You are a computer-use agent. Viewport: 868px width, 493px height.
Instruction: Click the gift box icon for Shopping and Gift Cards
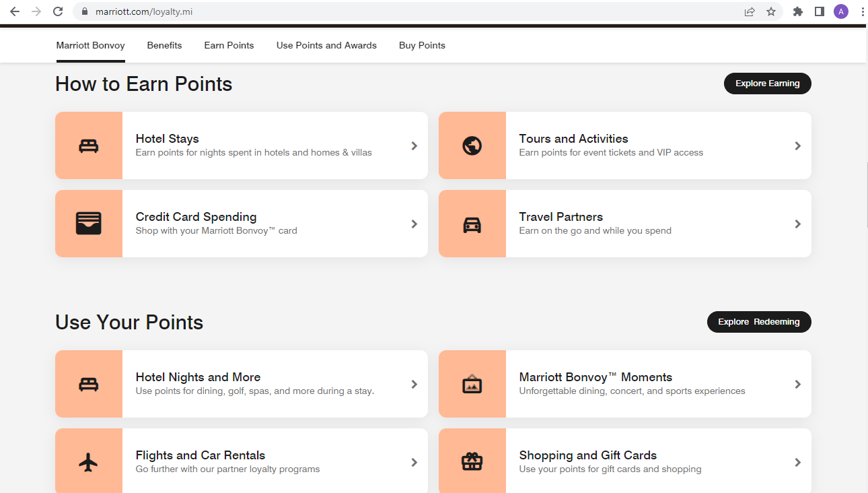pyautogui.click(x=472, y=461)
